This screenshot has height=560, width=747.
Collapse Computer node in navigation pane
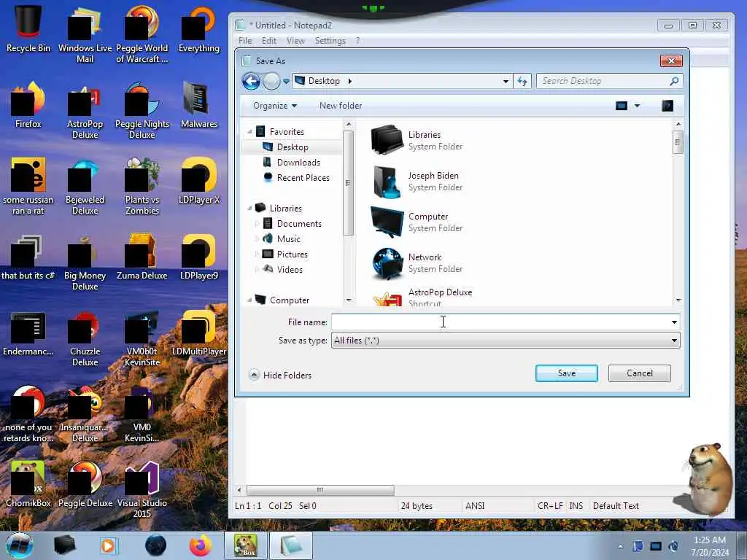point(249,300)
